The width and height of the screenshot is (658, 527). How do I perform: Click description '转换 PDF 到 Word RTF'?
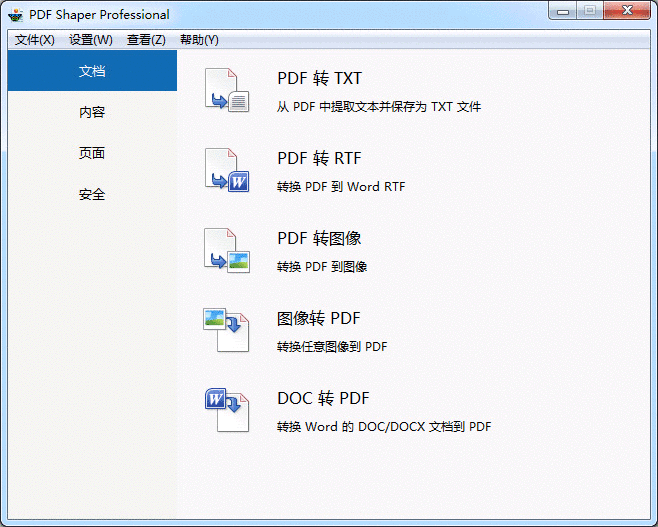[x=341, y=186]
